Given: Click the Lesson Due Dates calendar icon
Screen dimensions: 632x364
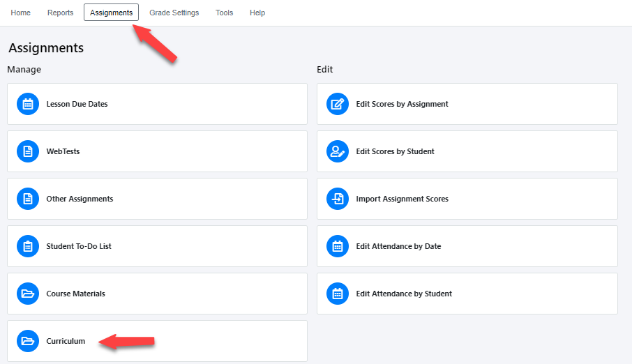Looking at the screenshot, I should click(28, 104).
